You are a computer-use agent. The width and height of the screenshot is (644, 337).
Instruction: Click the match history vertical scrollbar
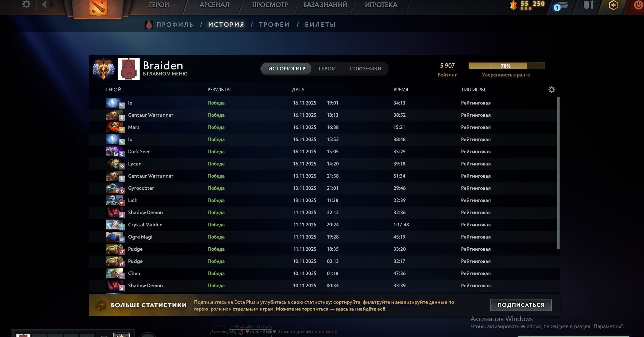click(x=558, y=173)
